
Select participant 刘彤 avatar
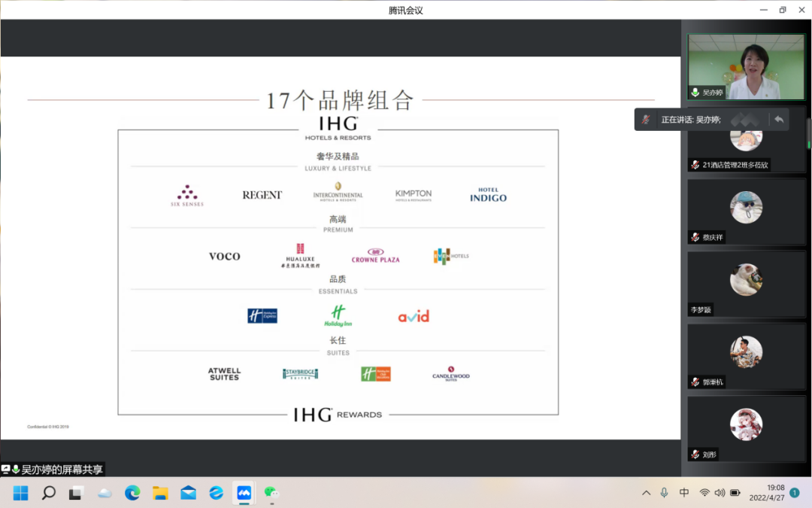(x=747, y=424)
